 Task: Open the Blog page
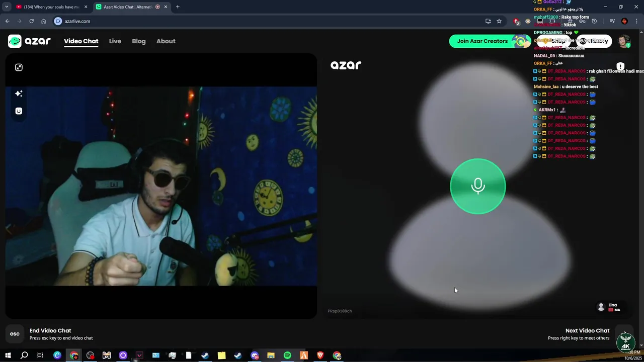[139, 41]
